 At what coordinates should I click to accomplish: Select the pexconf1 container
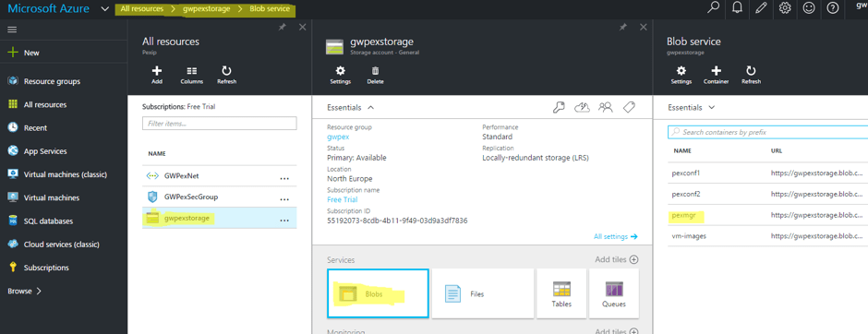(x=767, y=173)
